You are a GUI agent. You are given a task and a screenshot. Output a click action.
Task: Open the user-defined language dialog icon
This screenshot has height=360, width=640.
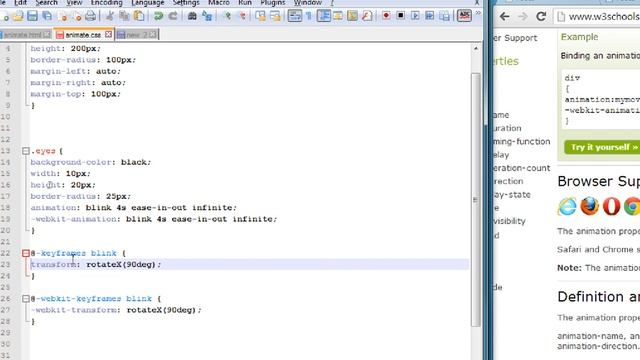(x=338, y=16)
